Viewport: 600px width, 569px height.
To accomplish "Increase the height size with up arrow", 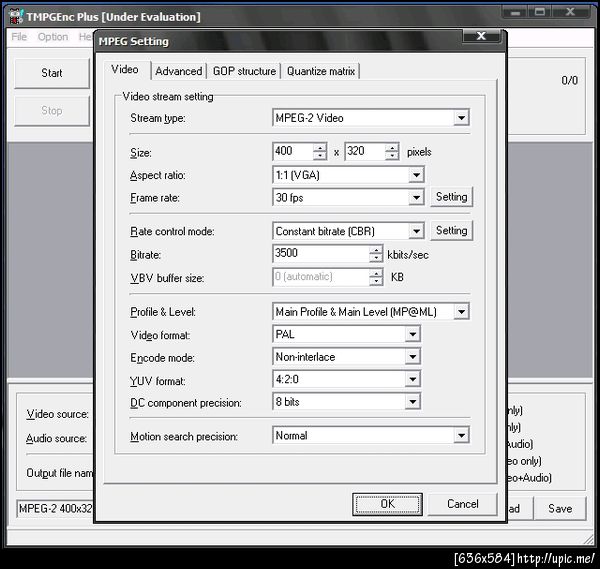I will point(392,147).
